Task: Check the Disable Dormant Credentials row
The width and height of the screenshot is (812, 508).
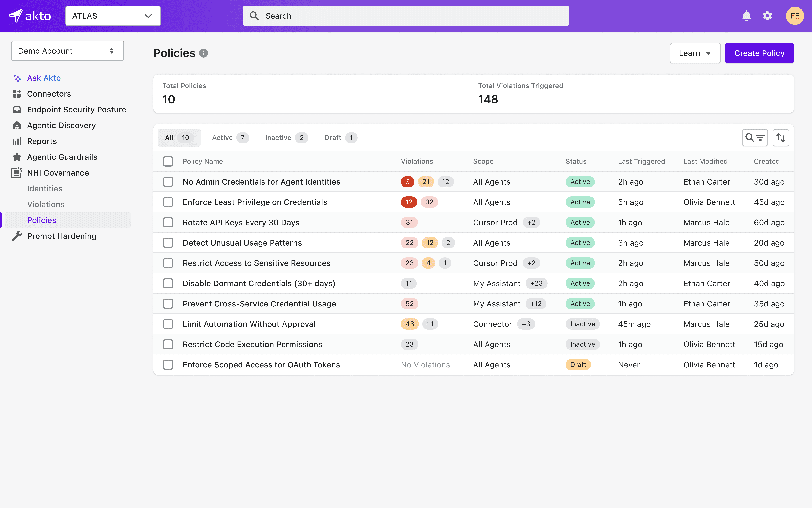Action: pos(168,283)
